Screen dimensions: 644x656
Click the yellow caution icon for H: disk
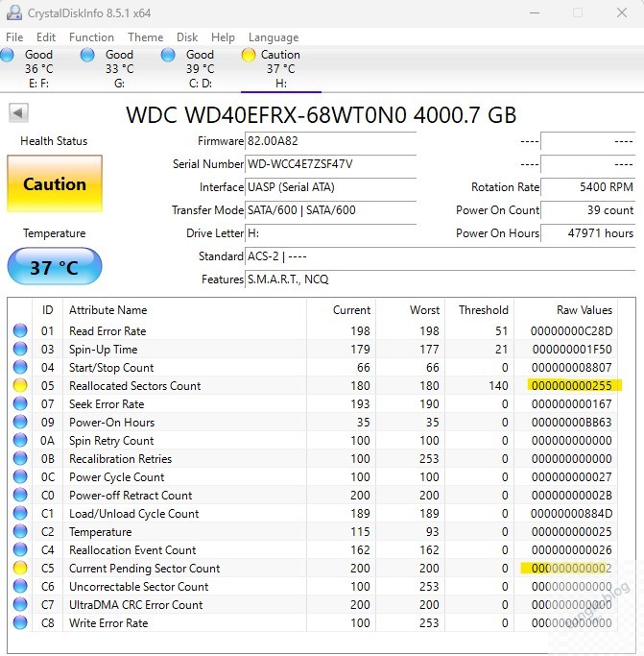coord(249,55)
